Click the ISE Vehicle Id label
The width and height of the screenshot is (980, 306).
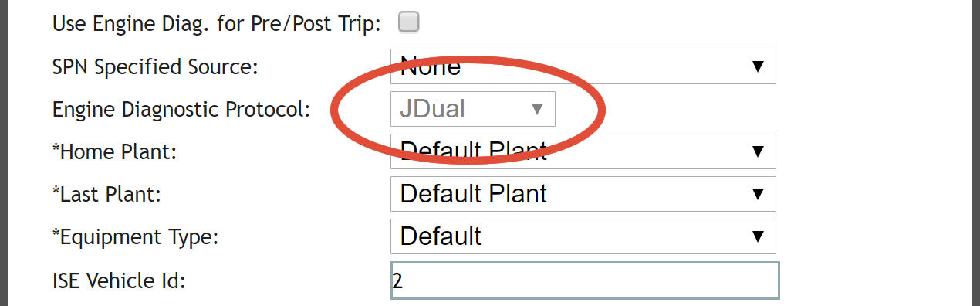[119, 280]
